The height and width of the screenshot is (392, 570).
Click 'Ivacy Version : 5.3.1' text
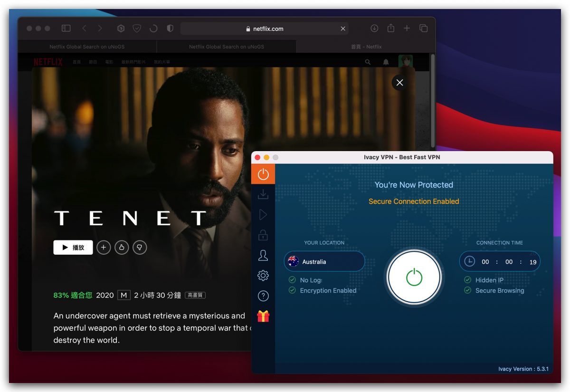click(523, 369)
